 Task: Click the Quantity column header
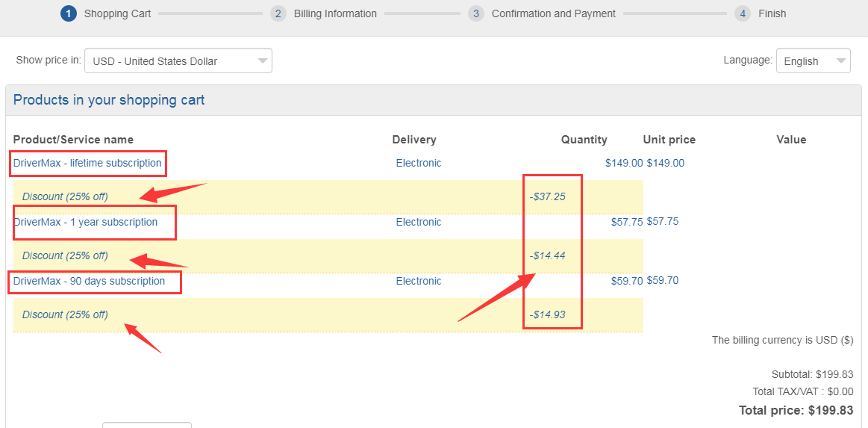(x=584, y=140)
